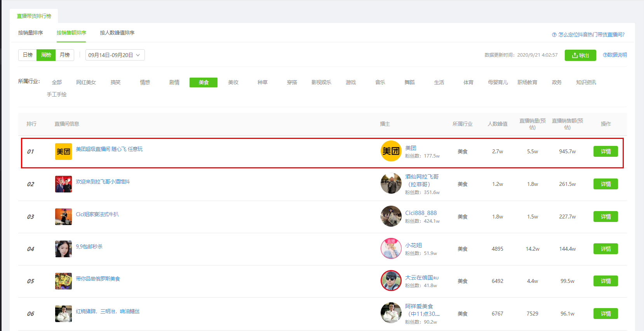The height and width of the screenshot is (331, 644).
Task: Open 美团超级直播间 随心飞 任意玩 link
Action: (x=109, y=149)
